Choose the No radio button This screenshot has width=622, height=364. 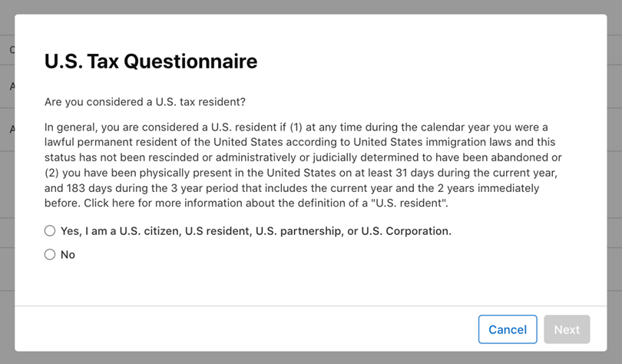pos(50,254)
